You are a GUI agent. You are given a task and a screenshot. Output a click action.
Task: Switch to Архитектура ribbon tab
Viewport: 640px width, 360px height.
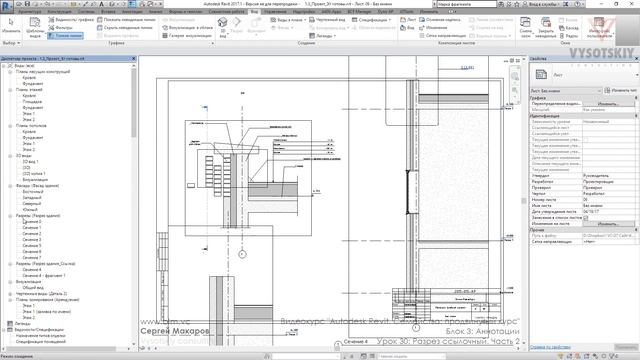pyautogui.click(x=29, y=12)
